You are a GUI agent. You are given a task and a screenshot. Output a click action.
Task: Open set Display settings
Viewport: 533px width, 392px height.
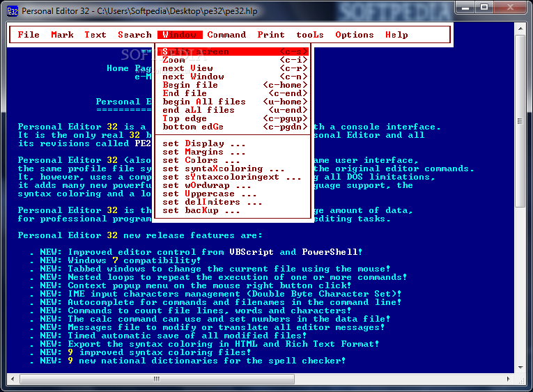pos(233,143)
